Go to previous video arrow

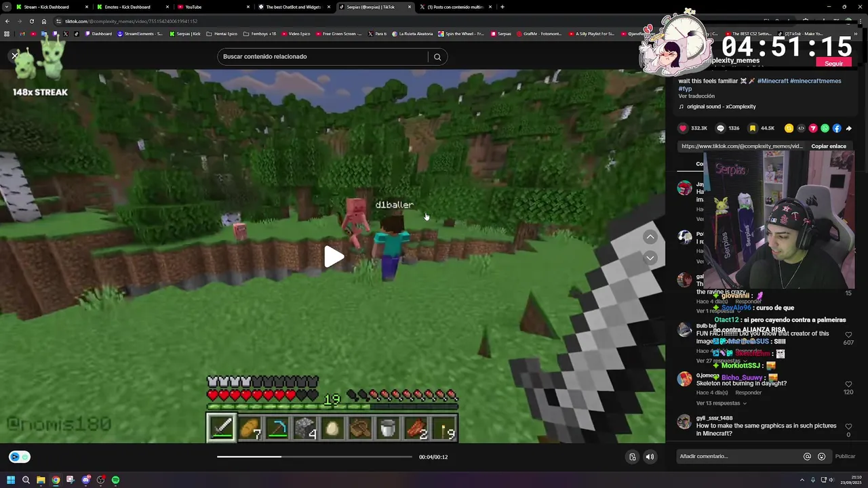click(x=650, y=237)
